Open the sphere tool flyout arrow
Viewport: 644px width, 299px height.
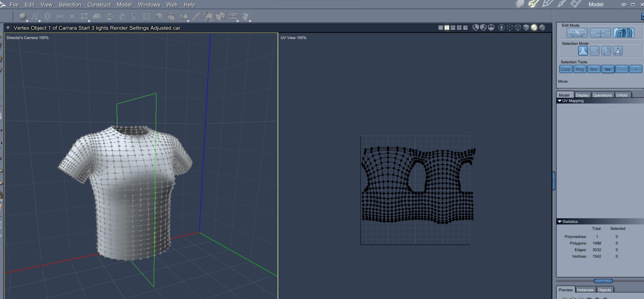(27, 21)
